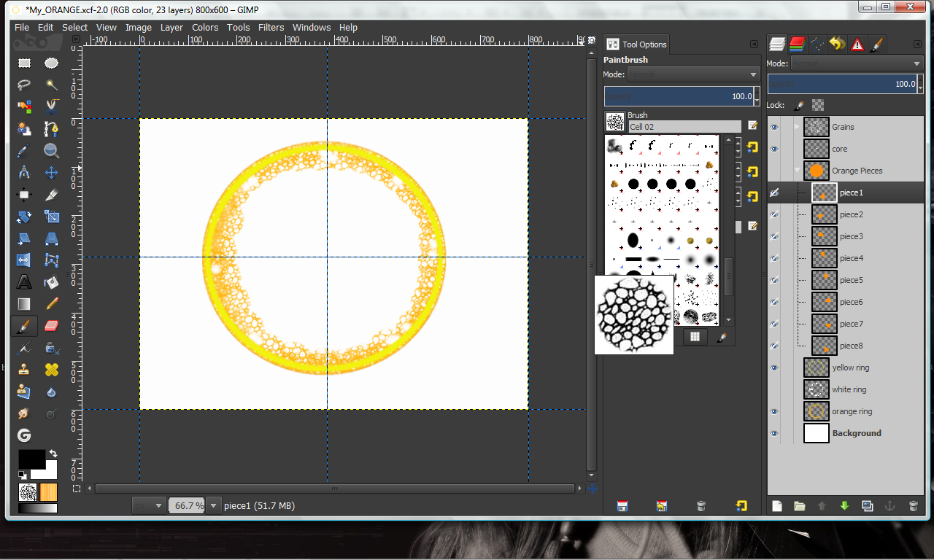Select the Move tool
Viewport: 934px width, 560px height.
tap(51, 173)
